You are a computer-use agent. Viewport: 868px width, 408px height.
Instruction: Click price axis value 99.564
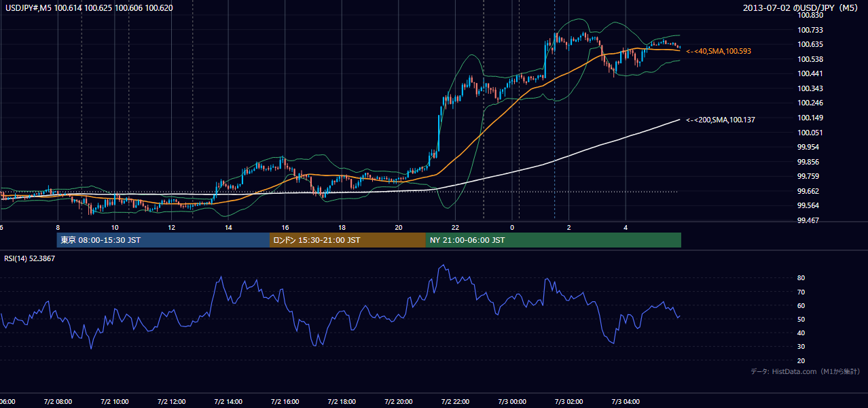coord(808,206)
